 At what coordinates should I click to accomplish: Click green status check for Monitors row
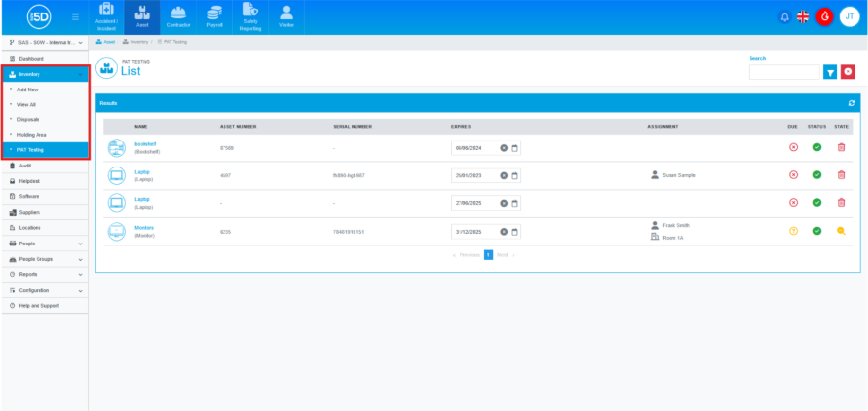816,231
